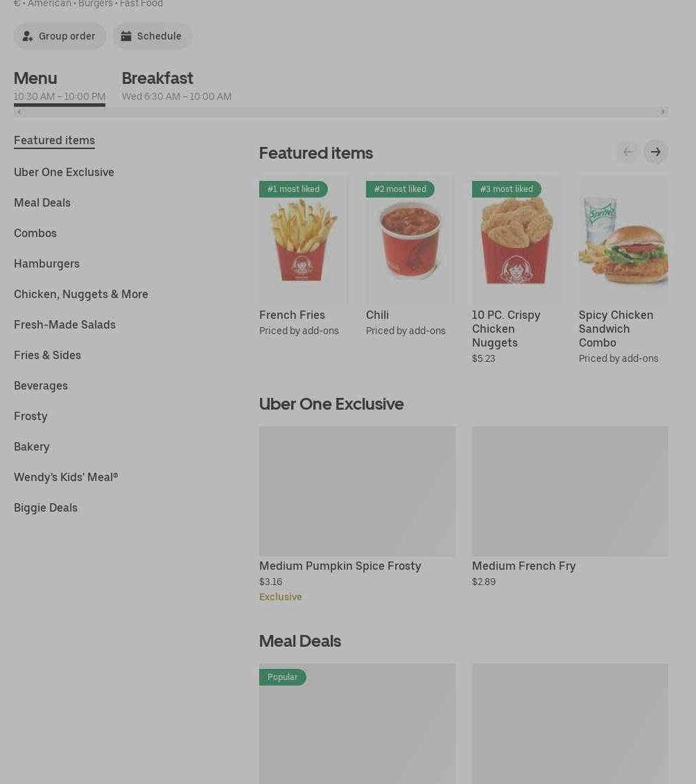Go to the Hamburgers category

tap(46, 263)
